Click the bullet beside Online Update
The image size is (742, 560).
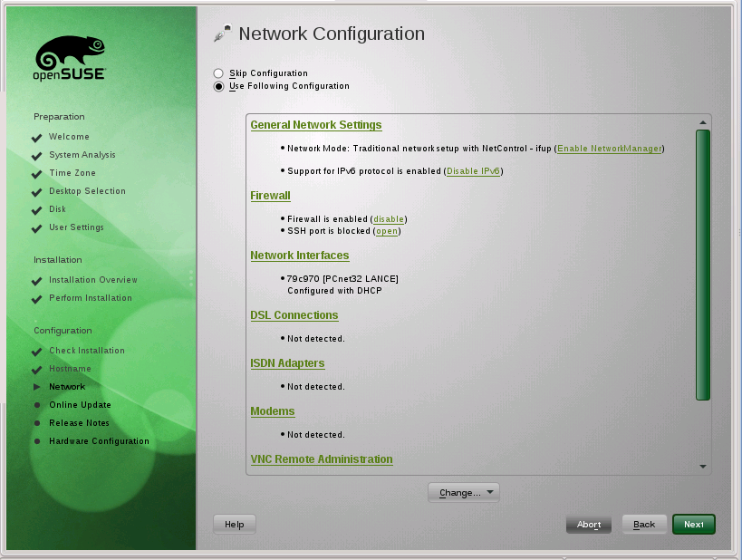tap(37, 405)
